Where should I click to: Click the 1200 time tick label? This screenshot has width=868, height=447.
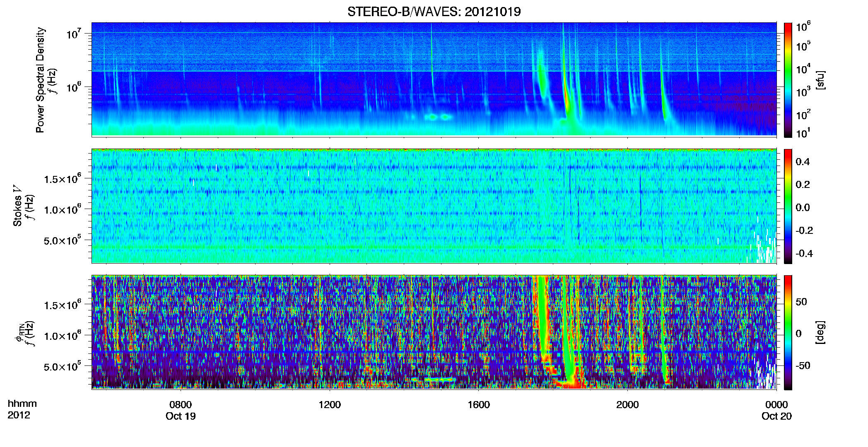[x=330, y=405]
